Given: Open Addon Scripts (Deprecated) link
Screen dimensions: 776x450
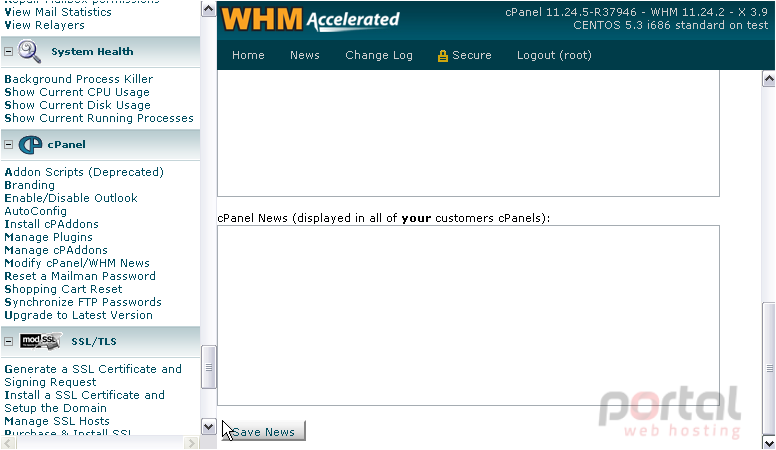Looking at the screenshot, I should pyautogui.click(x=84, y=172).
